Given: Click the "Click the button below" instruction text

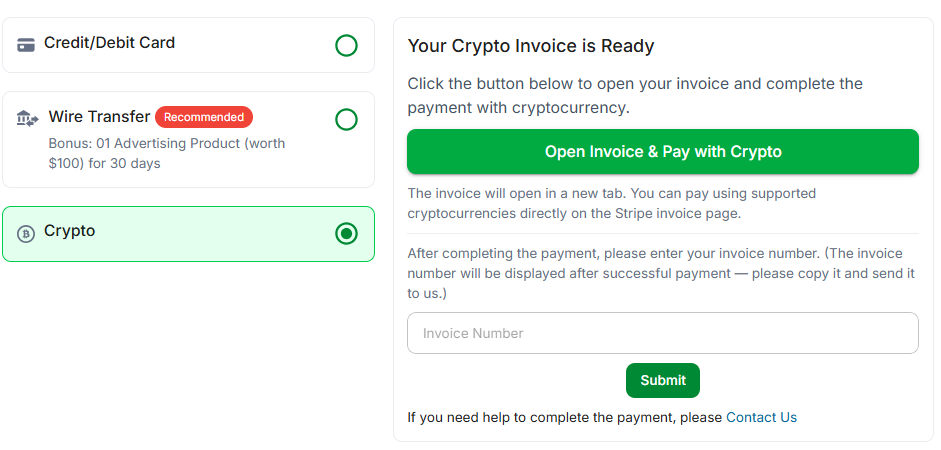Looking at the screenshot, I should click(x=635, y=95).
